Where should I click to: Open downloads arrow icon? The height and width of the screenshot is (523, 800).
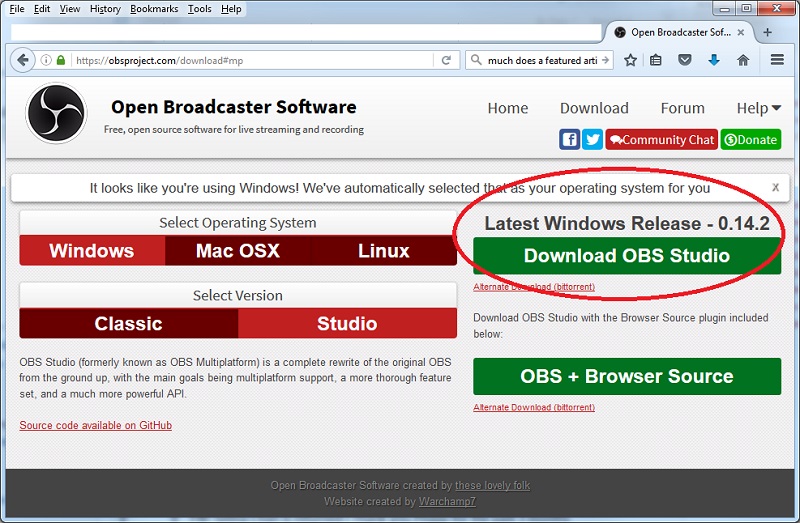click(x=714, y=60)
